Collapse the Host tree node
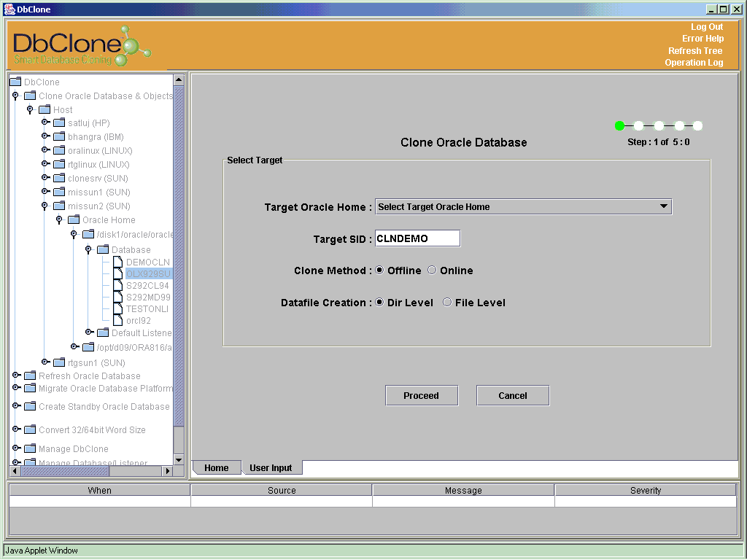This screenshot has height=560, width=747. (30, 109)
